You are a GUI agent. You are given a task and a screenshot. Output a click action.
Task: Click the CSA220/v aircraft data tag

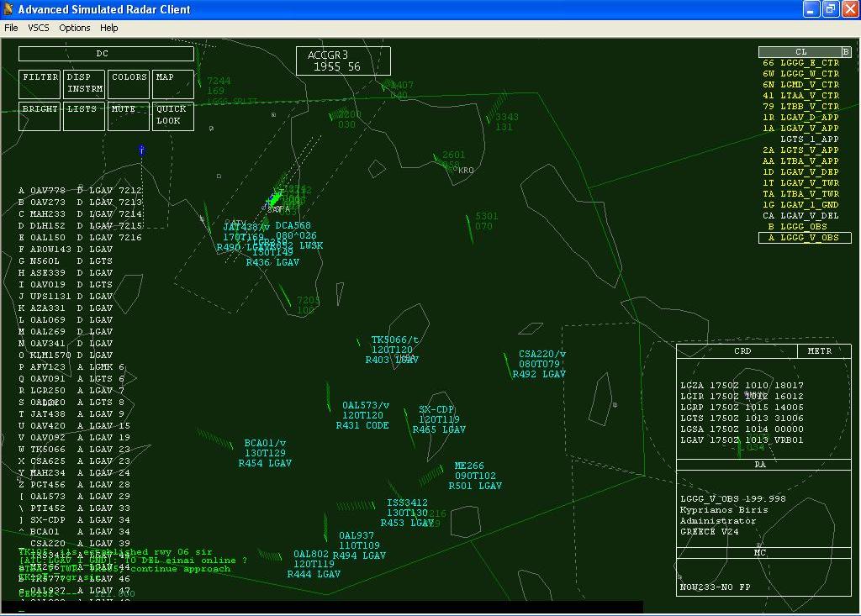539,364
